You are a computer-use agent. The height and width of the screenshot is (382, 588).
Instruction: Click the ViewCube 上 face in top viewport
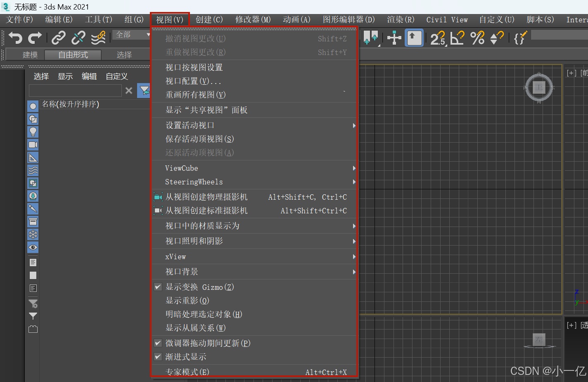point(539,87)
